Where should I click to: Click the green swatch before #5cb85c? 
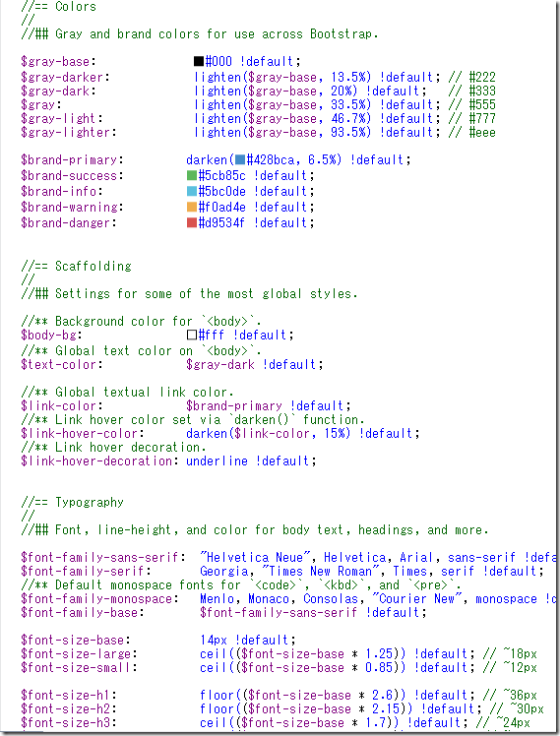(x=192, y=175)
